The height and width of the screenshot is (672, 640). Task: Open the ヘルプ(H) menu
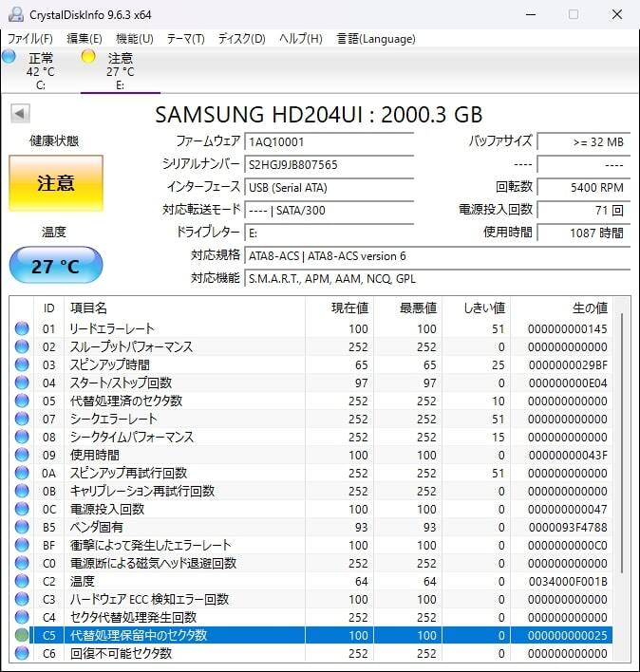pyautogui.click(x=301, y=39)
